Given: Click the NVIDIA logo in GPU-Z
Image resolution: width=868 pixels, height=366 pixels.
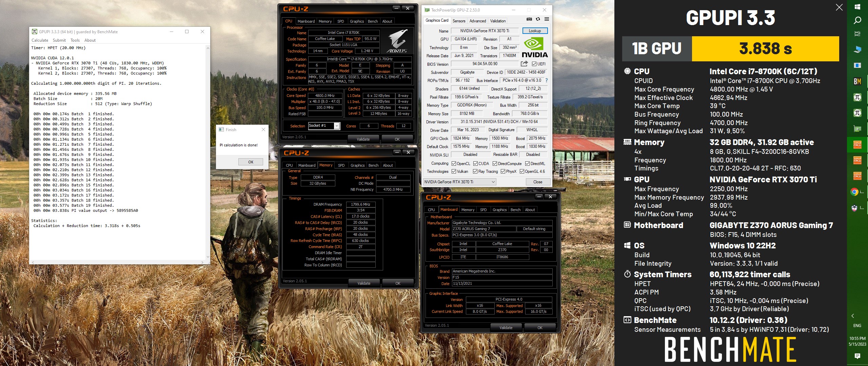Looking at the screenshot, I should (535, 48).
